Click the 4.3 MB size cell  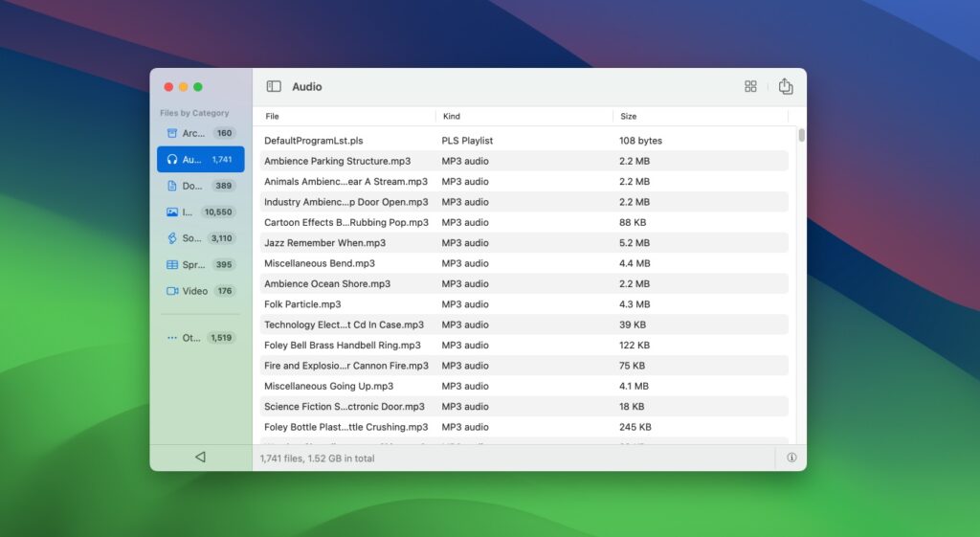[635, 304]
